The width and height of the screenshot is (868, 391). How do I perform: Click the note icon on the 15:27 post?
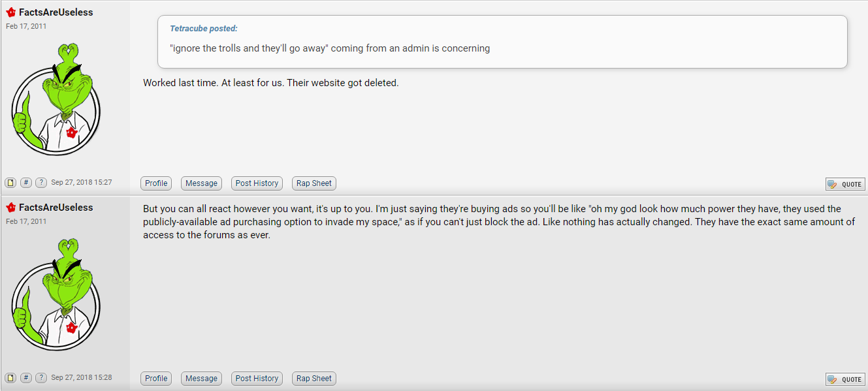(10, 183)
